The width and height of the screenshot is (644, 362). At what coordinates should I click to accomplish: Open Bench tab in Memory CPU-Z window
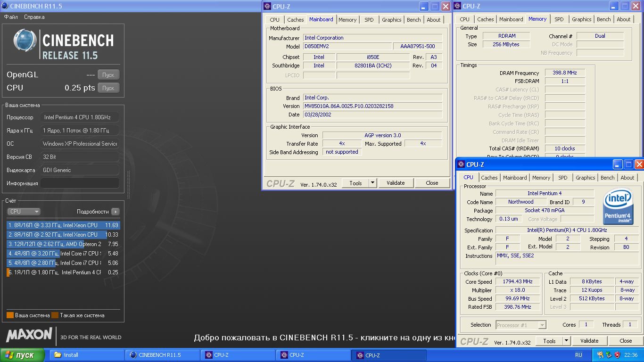(604, 20)
